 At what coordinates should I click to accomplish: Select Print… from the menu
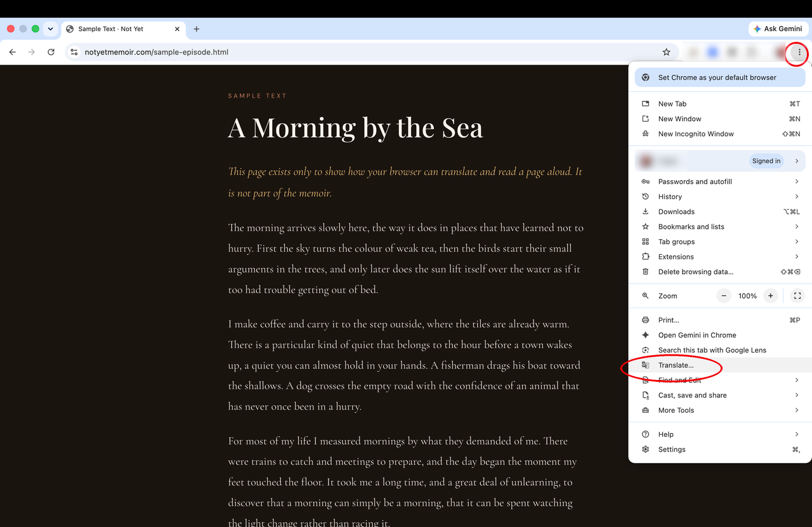720,320
